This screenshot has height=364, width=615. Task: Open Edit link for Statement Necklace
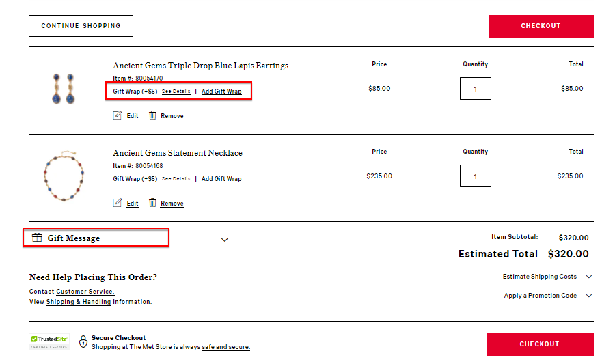coord(133,204)
